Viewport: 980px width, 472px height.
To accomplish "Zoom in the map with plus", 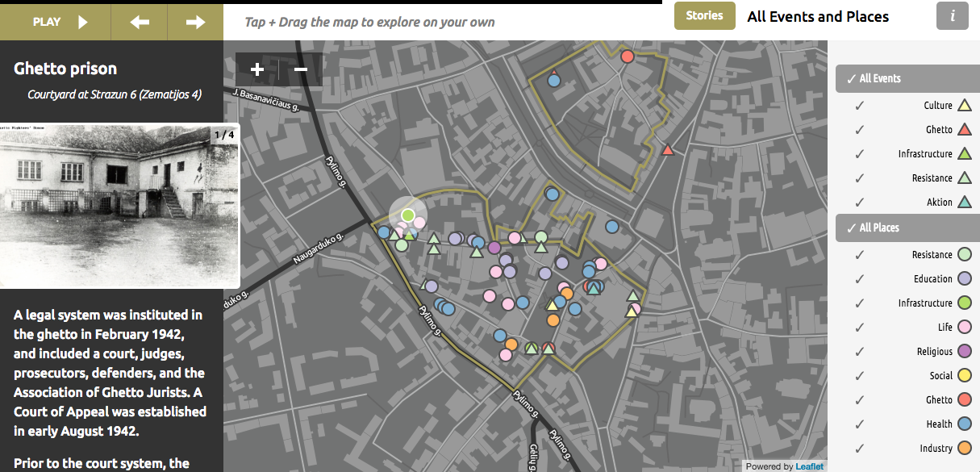I will point(257,69).
